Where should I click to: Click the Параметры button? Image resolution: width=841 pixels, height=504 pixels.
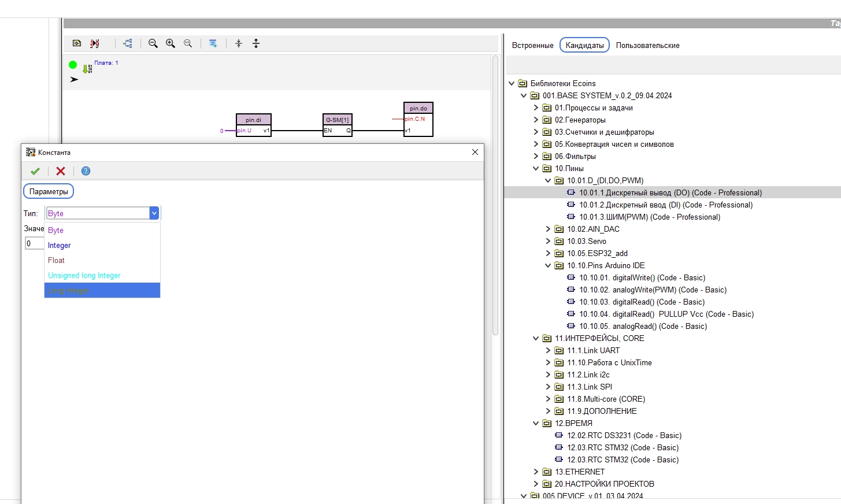coord(49,191)
